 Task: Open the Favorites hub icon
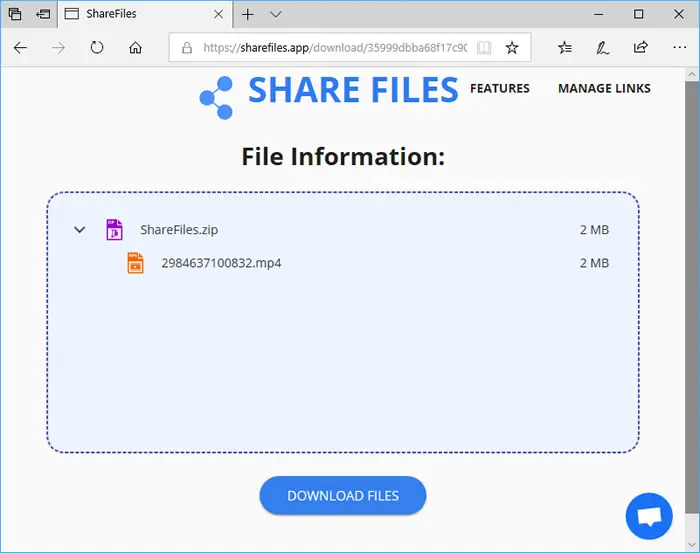[565, 47]
